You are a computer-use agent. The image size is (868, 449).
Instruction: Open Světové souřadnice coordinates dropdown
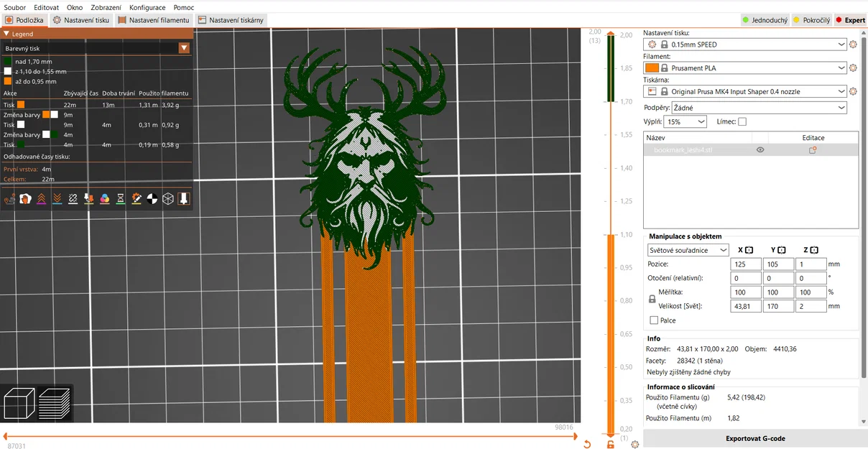(x=688, y=250)
